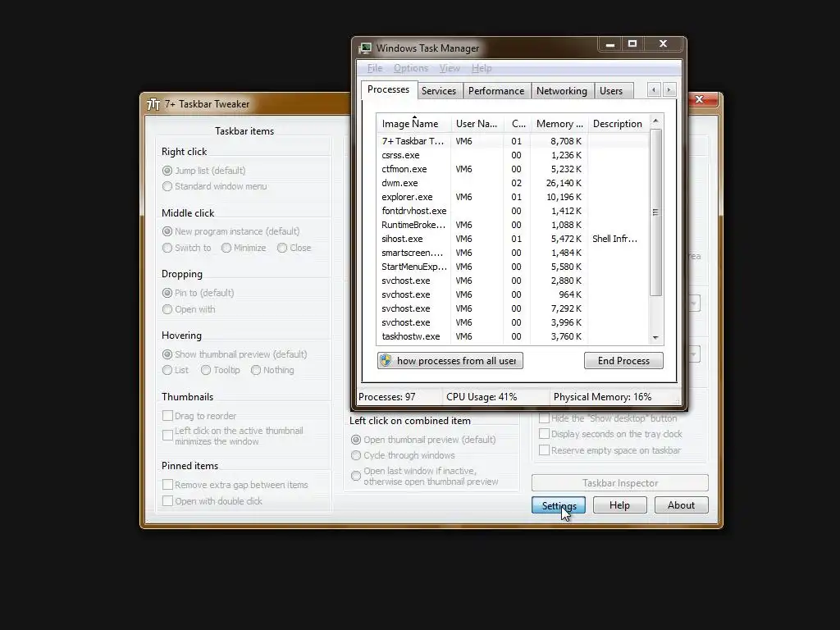Image resolution: width=840 pixels, height=630 pixels.
Task: Click the shield icon on show processes button
Action: [x=386, y=361]
